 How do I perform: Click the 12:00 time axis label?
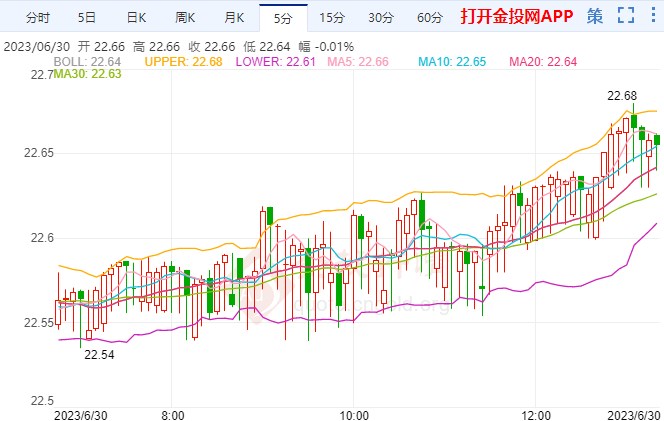(x=536, y=415)
